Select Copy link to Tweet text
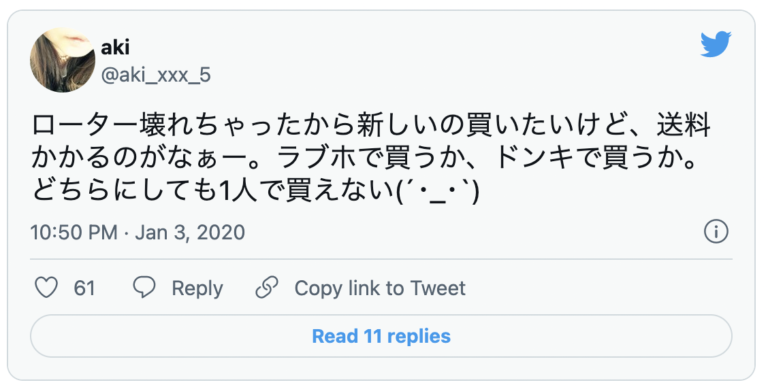Screen dimensions: 768x389 (380, 288)
